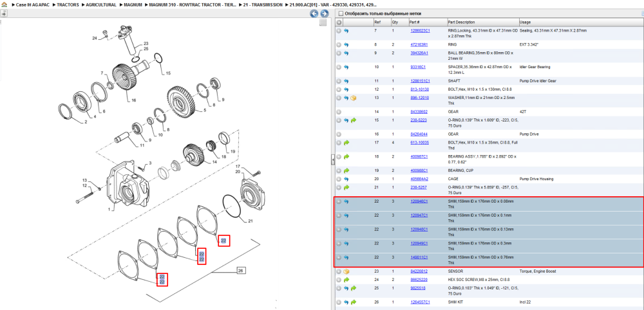
Task: Click the blue arrow icon for SPACER row
Action: point(346,68)
